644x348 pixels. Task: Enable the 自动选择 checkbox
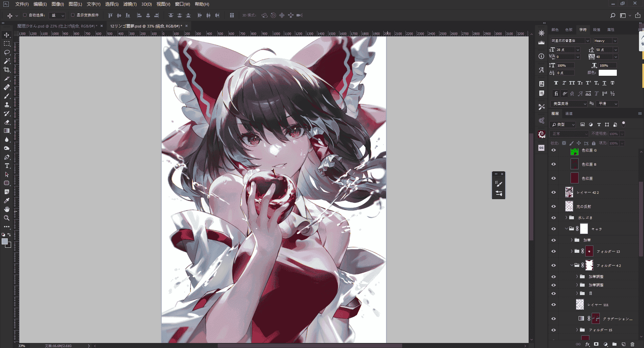point(25,15)
